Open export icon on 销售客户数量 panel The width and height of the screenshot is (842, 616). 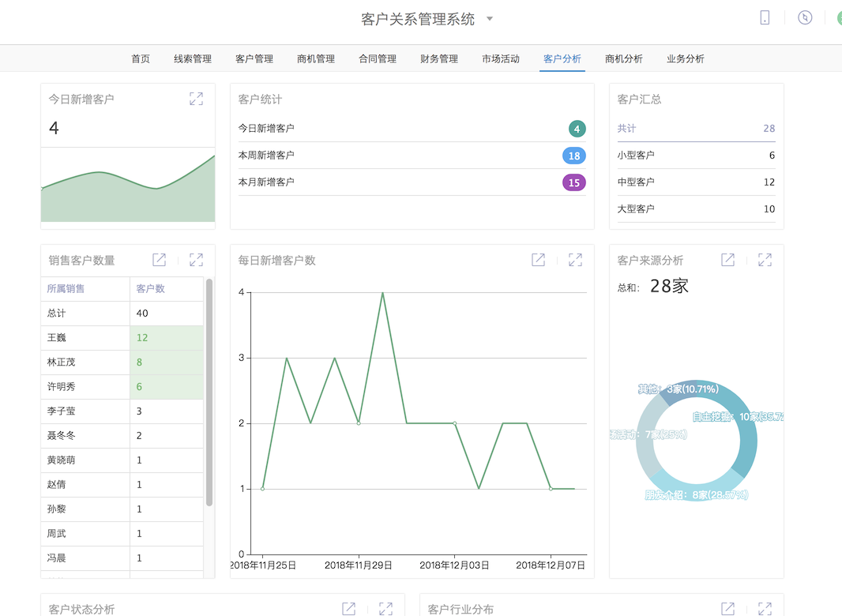coord(159,260)
